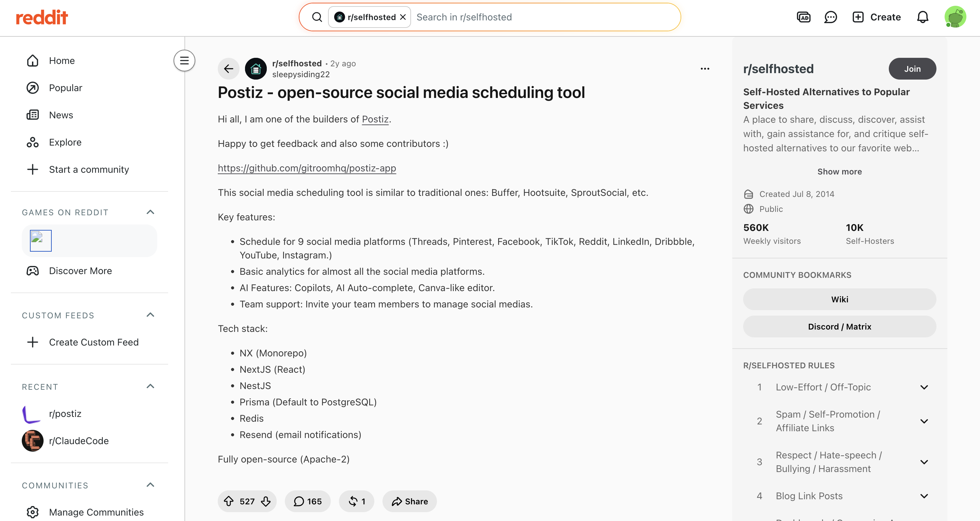Screen dimensions: 980x521
Task: Open recent community r/ClaudeCode
Action: click(x=89, y=441)
